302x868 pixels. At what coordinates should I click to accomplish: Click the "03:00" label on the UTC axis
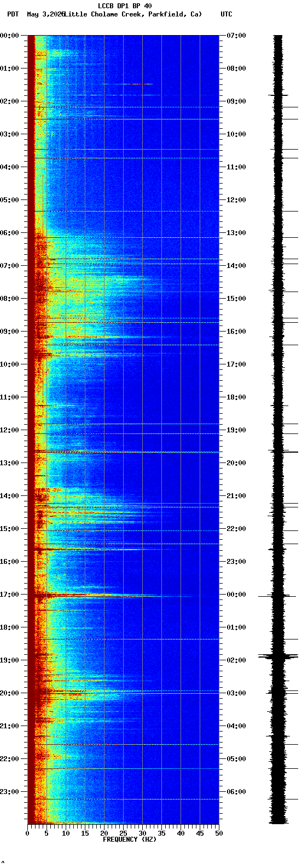236,693
